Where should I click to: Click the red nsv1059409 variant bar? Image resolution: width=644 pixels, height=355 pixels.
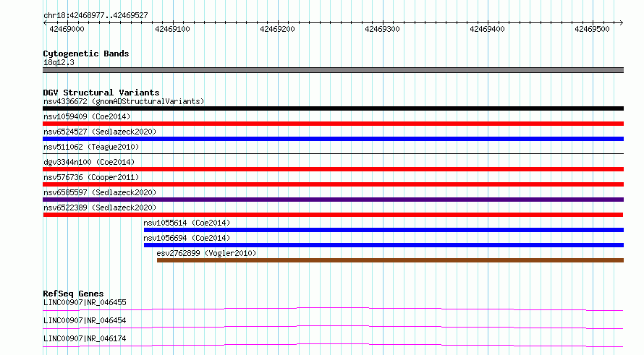point(333,124)
